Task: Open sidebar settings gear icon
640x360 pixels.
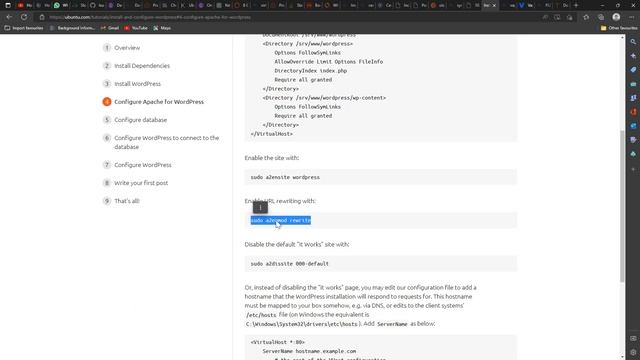Action: click(633, 352)
